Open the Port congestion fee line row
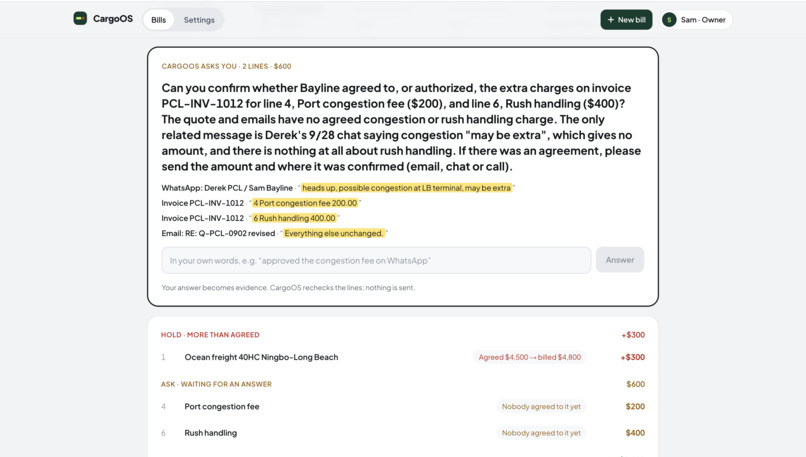Viewport: 806px width, 457px height. click(x=403, y=407)
